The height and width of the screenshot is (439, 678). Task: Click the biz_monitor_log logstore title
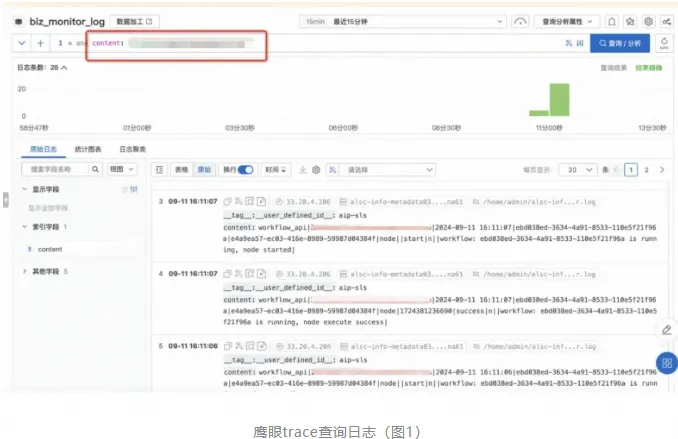coord(67,22)
